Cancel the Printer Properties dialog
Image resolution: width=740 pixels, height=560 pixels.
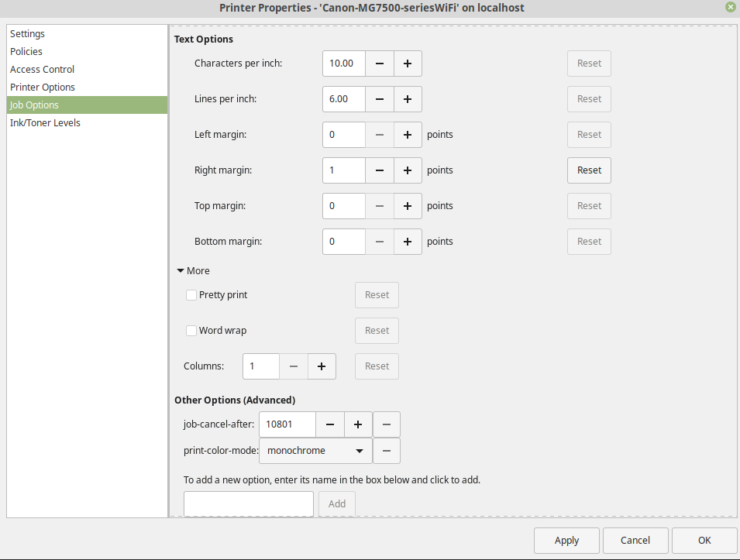635,541
